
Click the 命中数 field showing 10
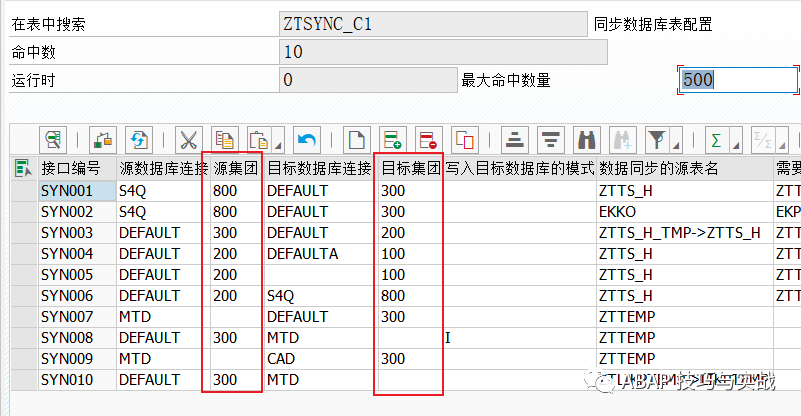(443, 52)
